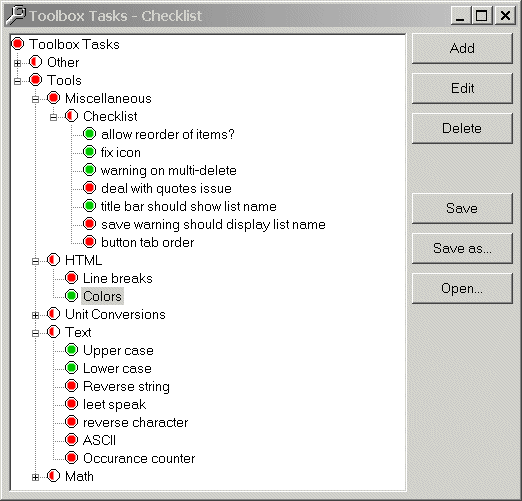Image resolution: width=522 pixels, height=501 pixels.
Task: Click the half-red status icon beside Checklist
Action: point(71,116)
